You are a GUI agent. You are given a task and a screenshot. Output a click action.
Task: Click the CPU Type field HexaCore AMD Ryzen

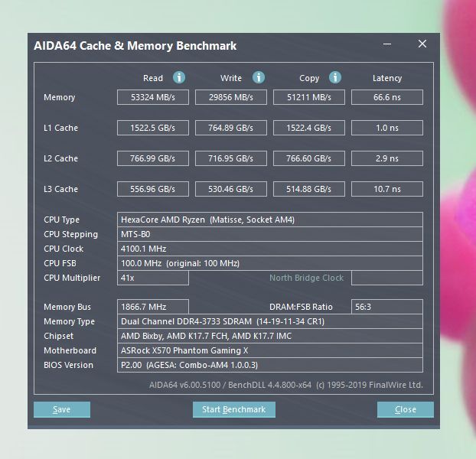coord(270,220)
